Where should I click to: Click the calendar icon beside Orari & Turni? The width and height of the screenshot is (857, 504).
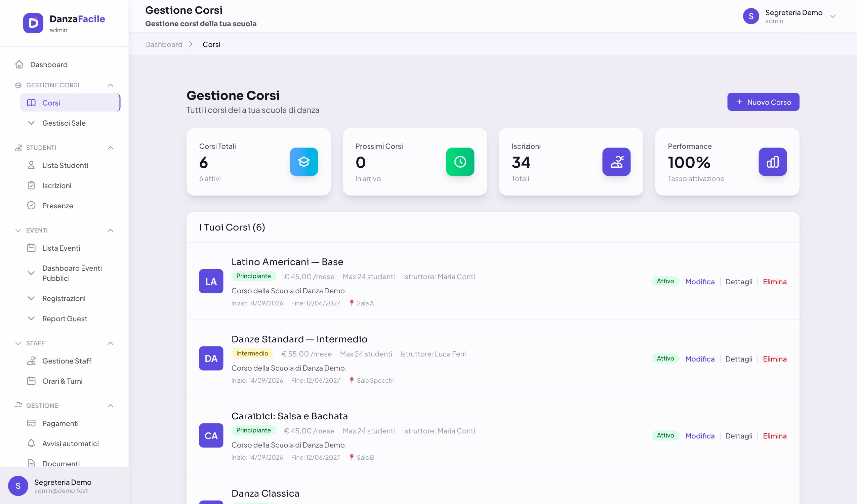click(x=31, y=381)
